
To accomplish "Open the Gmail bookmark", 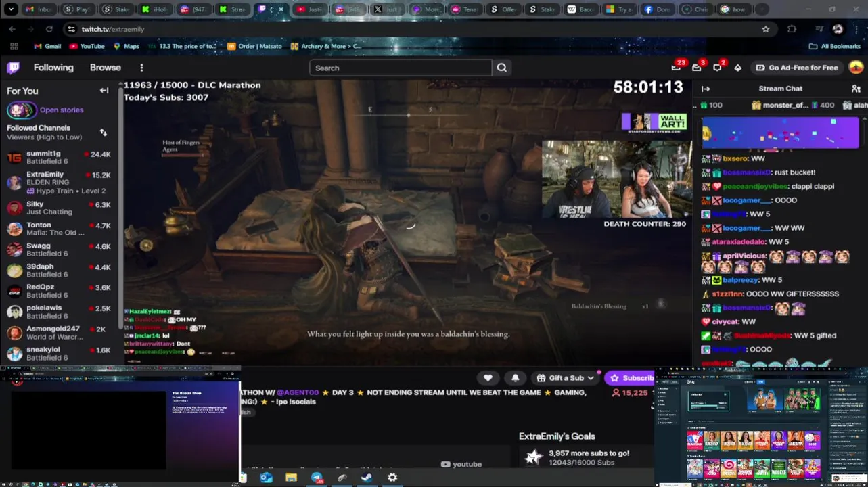I will click(47, 46).
